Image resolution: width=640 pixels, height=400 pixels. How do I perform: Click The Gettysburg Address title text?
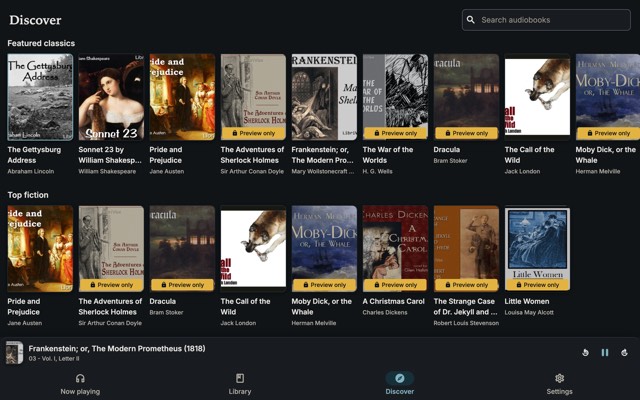(34, 155)
